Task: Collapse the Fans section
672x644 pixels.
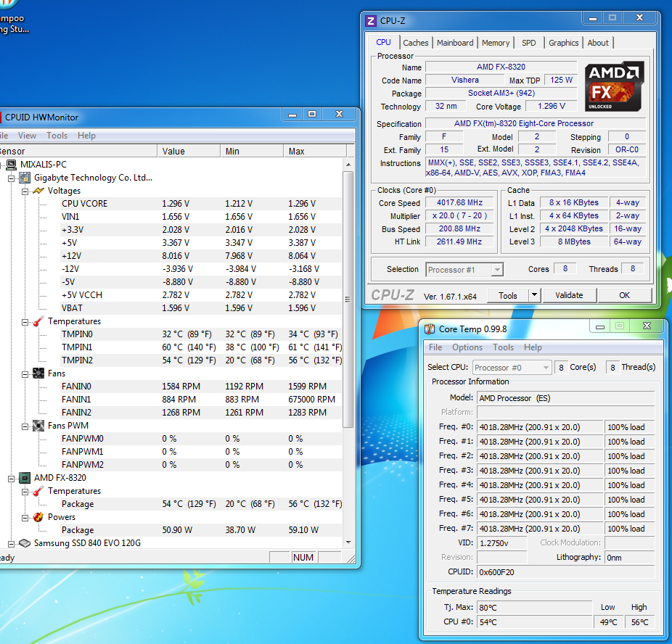Action: tap(25, 374)
